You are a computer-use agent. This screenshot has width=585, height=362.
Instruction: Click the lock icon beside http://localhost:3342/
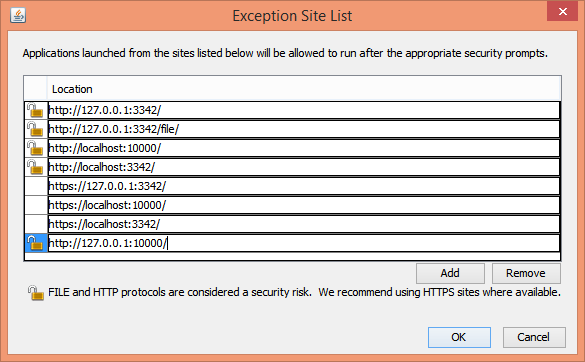[35, 167]
